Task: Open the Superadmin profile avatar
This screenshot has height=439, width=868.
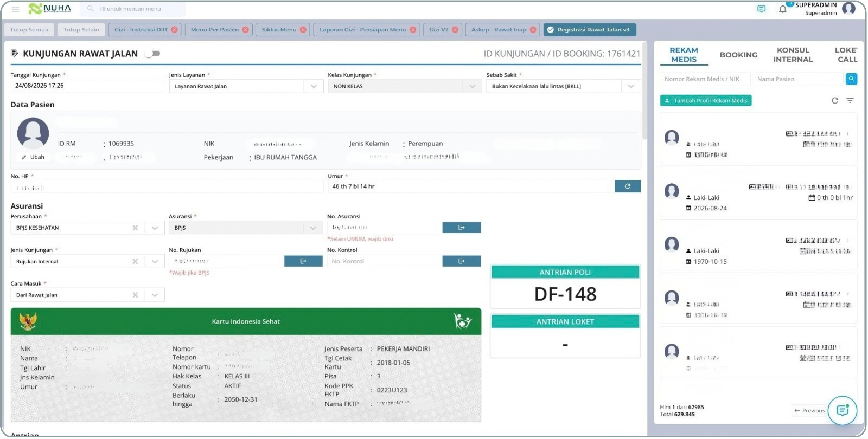Action: tap(849, 8)
